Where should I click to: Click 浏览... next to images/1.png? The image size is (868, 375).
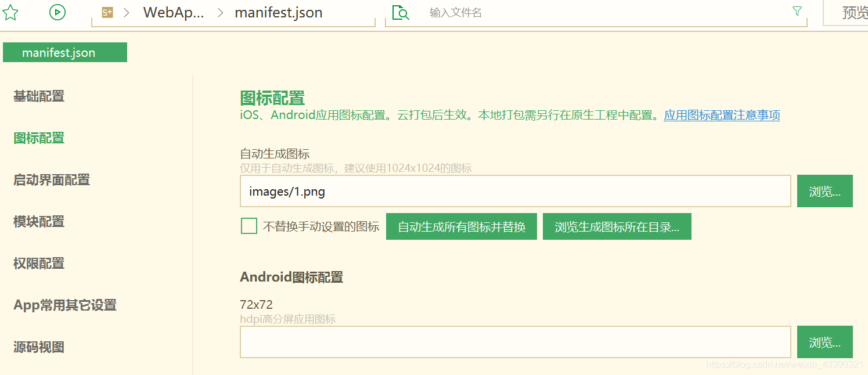pos(825,191)
